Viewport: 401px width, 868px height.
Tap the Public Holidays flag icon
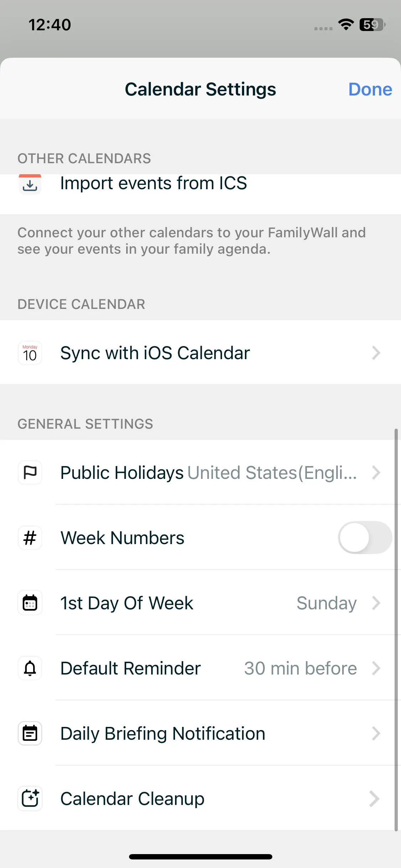pyautogui.click(x=30, y=473)
